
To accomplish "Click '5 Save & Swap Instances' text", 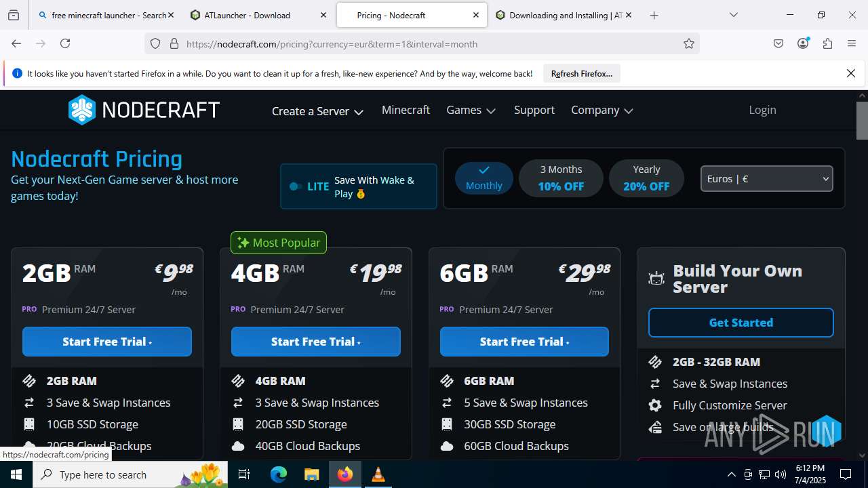I will [x=526, y=403].
